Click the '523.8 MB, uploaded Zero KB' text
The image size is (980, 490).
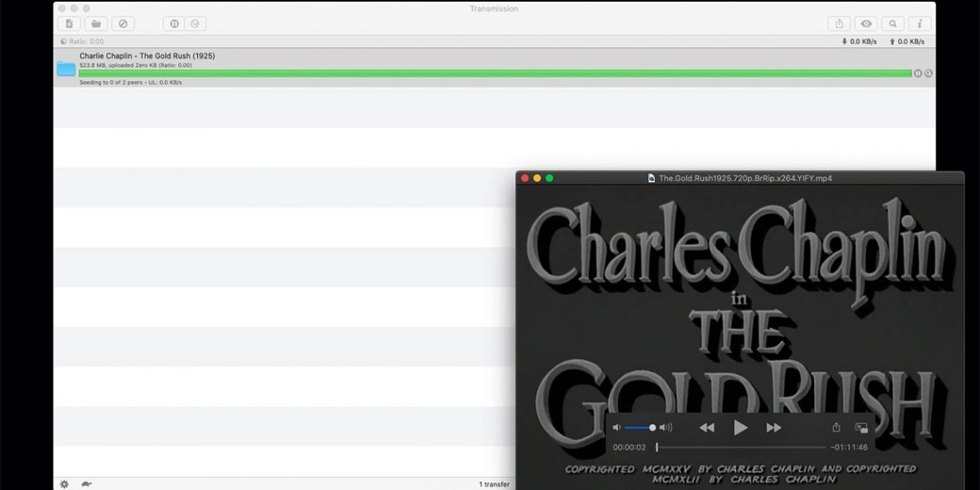click(x=136, y=65)
